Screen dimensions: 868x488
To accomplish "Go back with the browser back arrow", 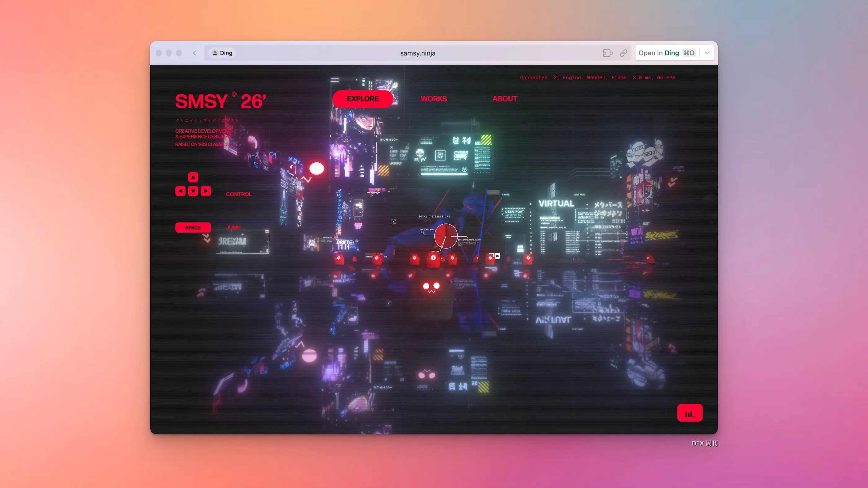I will coord(194,53).
